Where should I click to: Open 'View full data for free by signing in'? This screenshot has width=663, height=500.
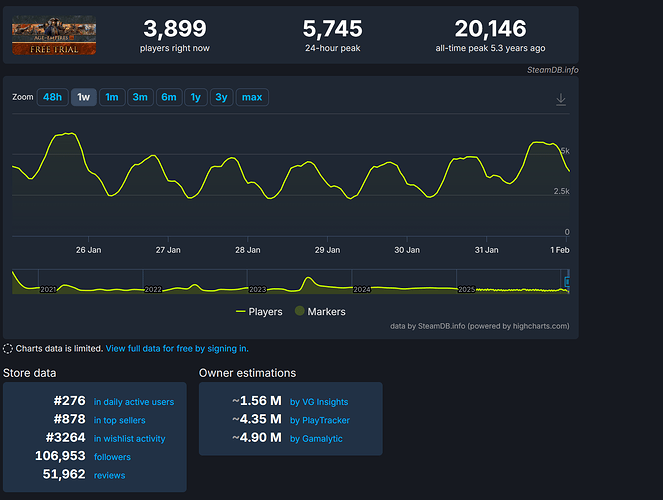tap(177, 349)
